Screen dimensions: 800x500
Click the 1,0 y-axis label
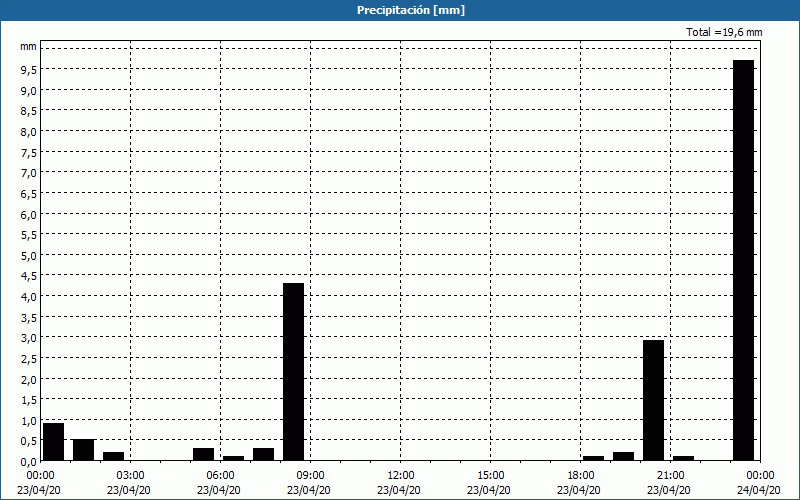(29, 421)
